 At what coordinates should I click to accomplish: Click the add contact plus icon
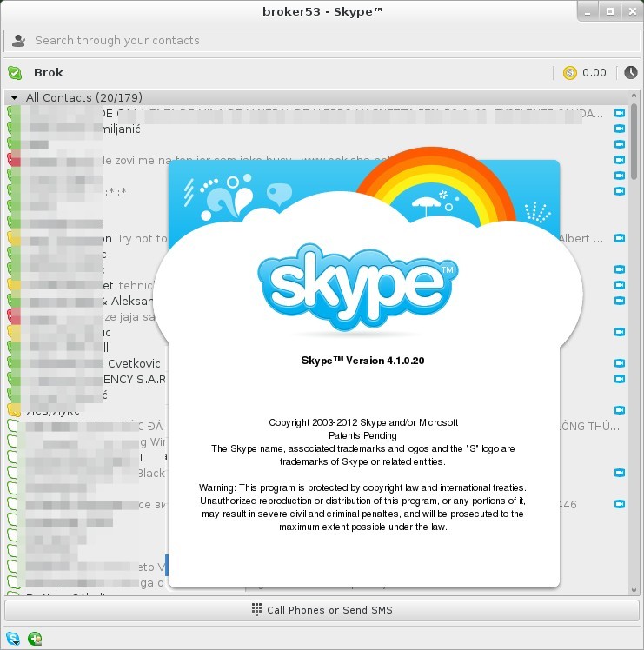pyautogui.click(x=35, y=639)
